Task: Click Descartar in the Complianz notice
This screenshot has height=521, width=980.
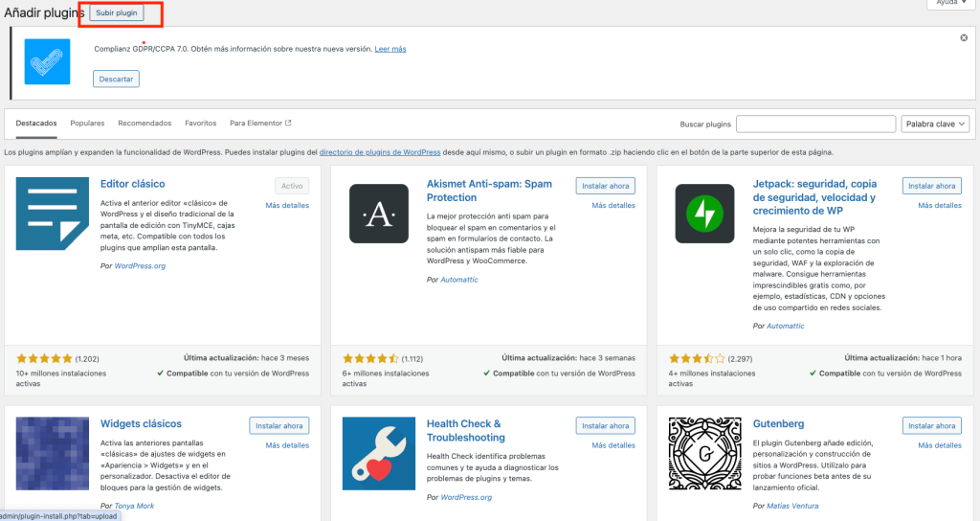Action: pyautogui.click(x=116, y=79)
